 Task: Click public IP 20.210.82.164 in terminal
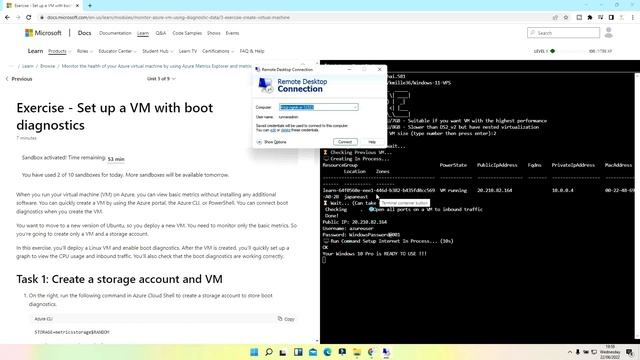click(494, 190)
